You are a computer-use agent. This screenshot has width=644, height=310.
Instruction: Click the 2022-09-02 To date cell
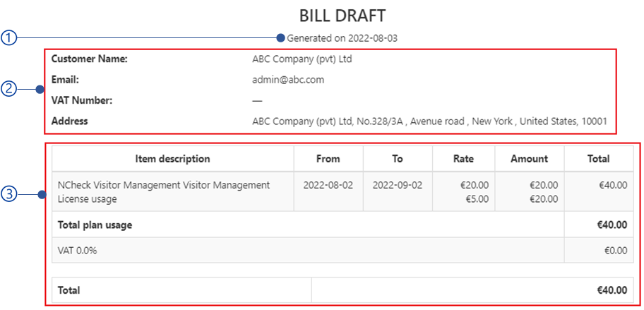point(397,185)
